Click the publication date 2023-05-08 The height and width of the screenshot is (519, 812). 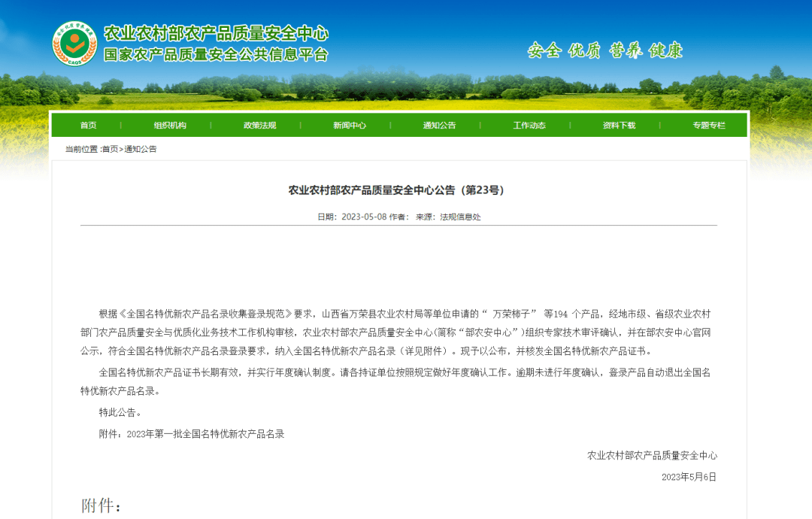tap(364, 217)
